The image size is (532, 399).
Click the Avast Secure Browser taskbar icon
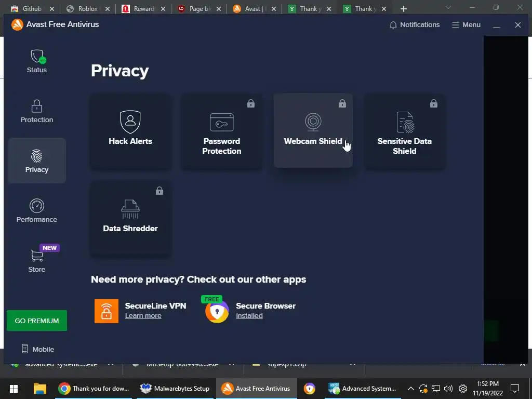[310, 389]
